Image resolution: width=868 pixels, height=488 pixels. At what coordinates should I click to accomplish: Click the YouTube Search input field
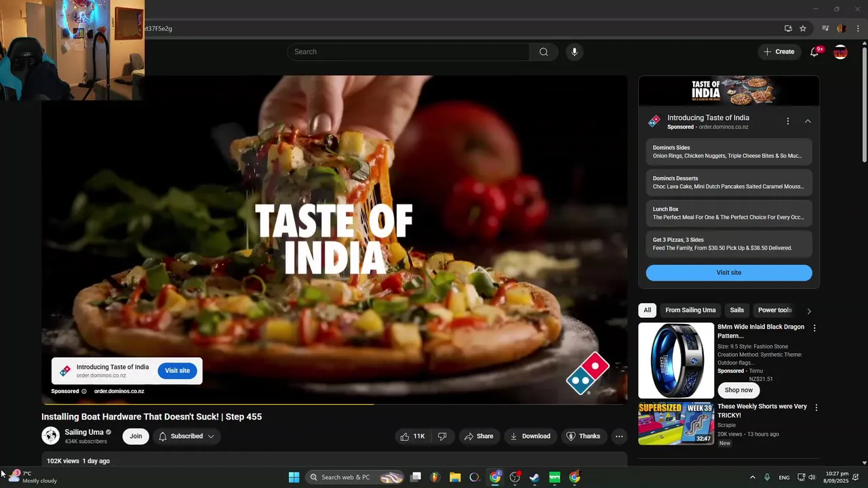coord(408,52)
